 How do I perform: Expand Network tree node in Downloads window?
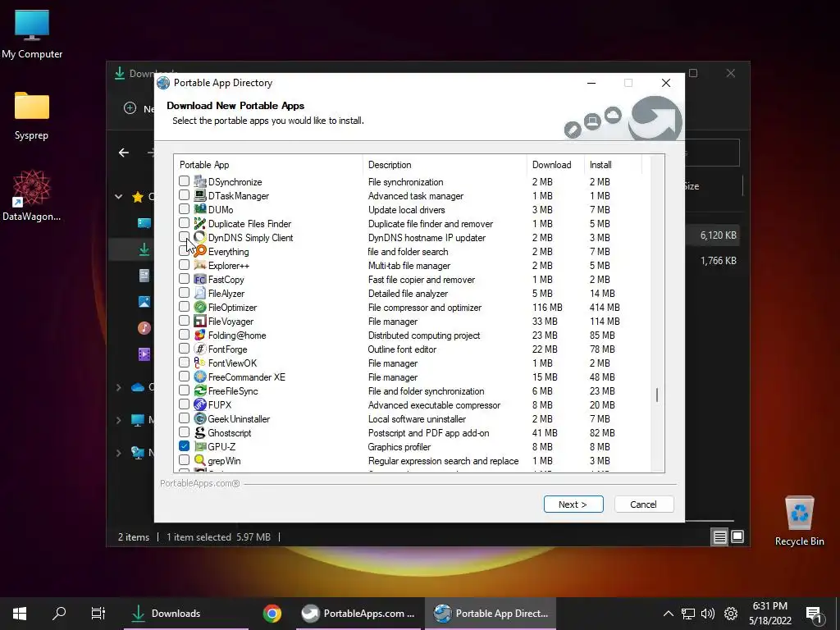click(x=118, y=453)
